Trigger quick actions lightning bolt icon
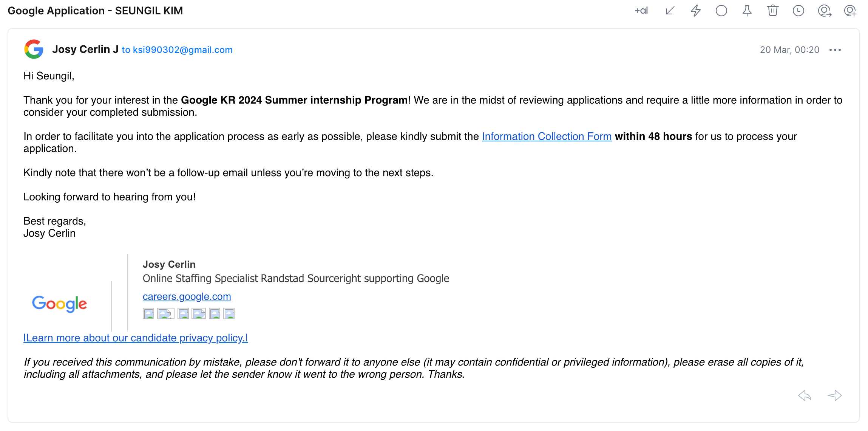868x431 pixels. (x=695, y=11)
